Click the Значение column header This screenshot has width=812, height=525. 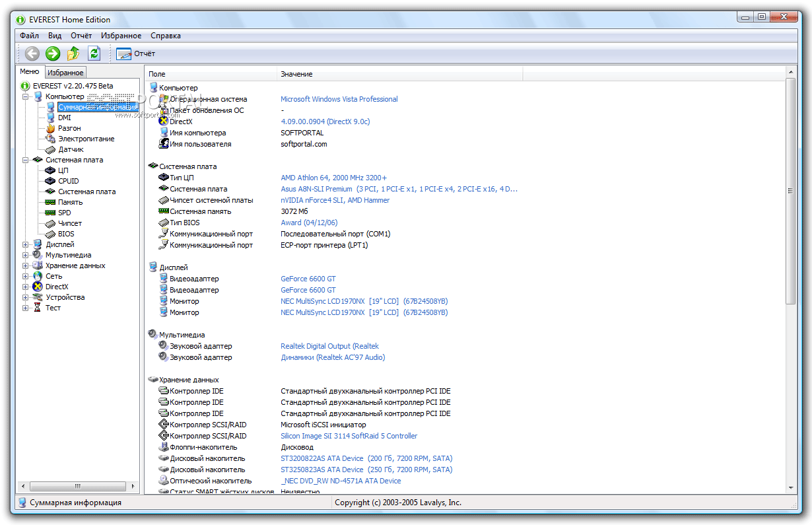[399, 74]
